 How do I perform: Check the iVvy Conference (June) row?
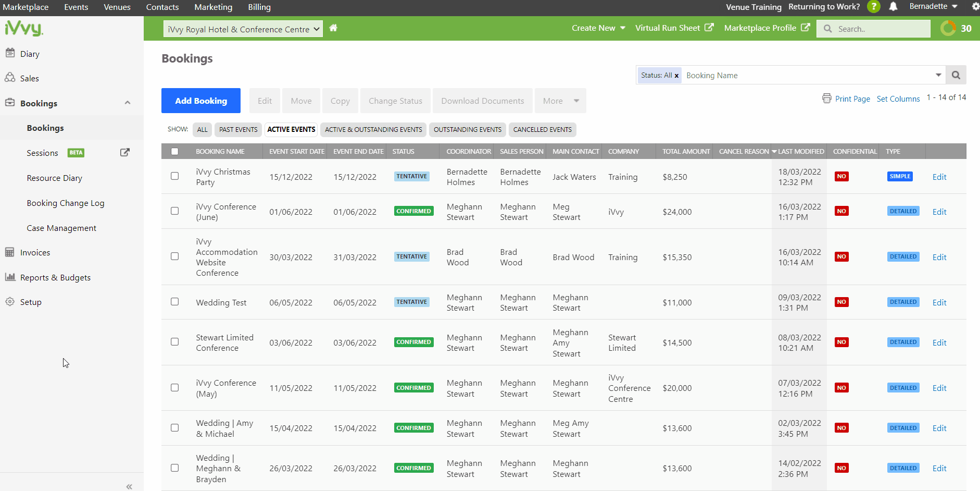(175, 211)
